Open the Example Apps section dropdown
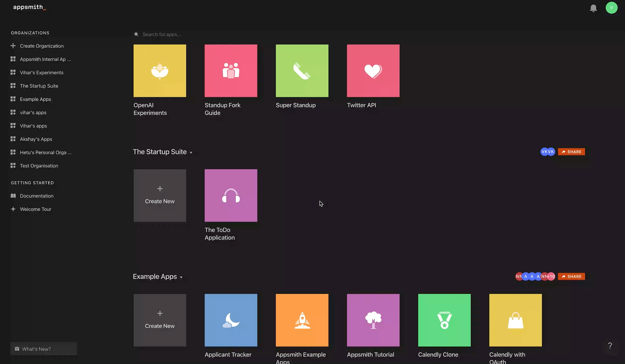Image resolution: width=625 pixels, height=364 pixels. click(182, 277)
